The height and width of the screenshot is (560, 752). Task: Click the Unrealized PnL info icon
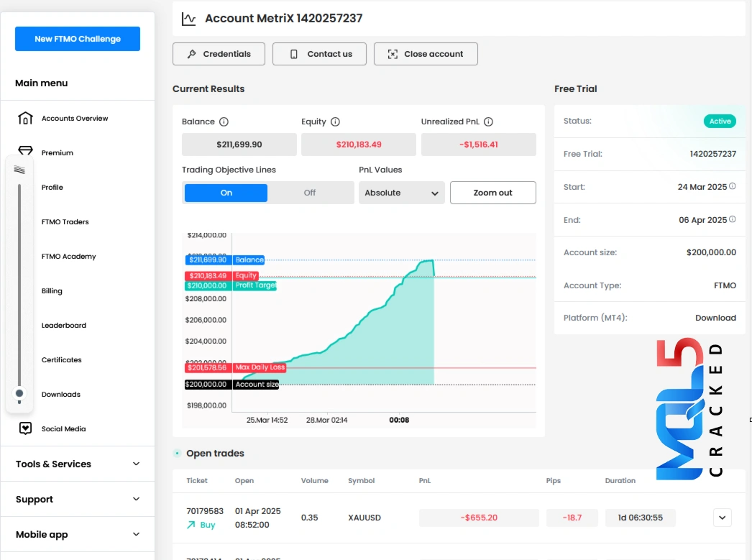point(488,122)
